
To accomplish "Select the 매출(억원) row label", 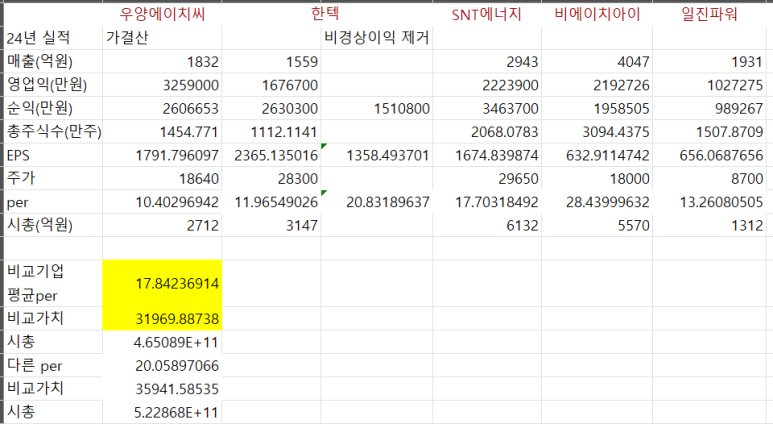I will [53, 61].
